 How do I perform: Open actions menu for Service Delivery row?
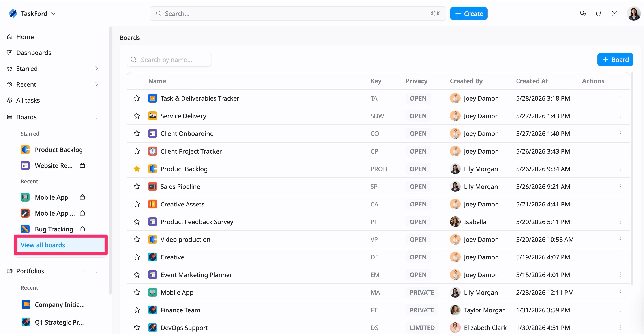[x=620, y=116]
